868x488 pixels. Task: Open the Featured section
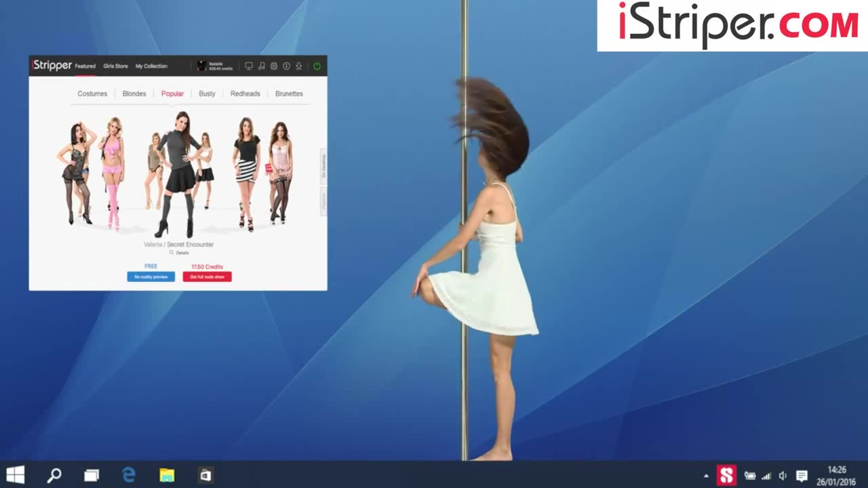pos(85,66)
